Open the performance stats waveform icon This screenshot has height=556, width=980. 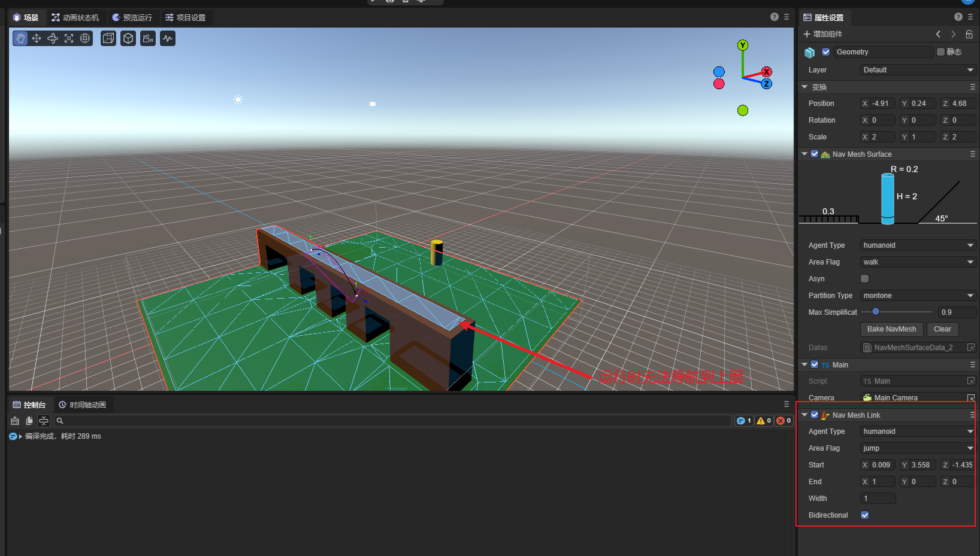coord(168,38)
